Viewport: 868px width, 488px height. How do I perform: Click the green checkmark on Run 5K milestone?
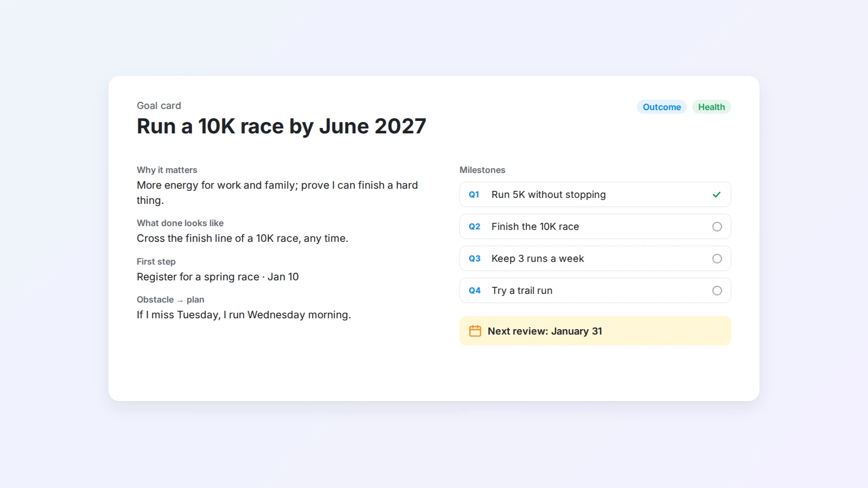[717, 195]
